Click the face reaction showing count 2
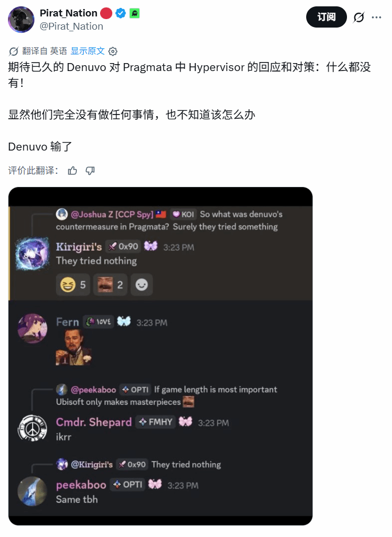Screen dimensions: 392x537 click(110, 285)
